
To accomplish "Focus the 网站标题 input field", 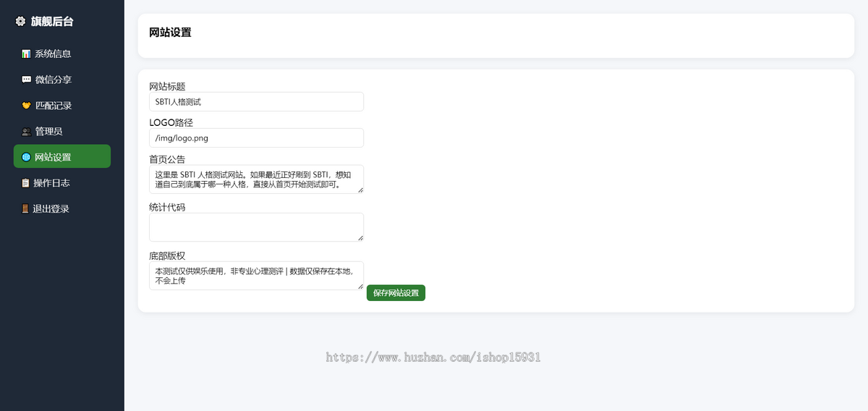I will (256, 102).
